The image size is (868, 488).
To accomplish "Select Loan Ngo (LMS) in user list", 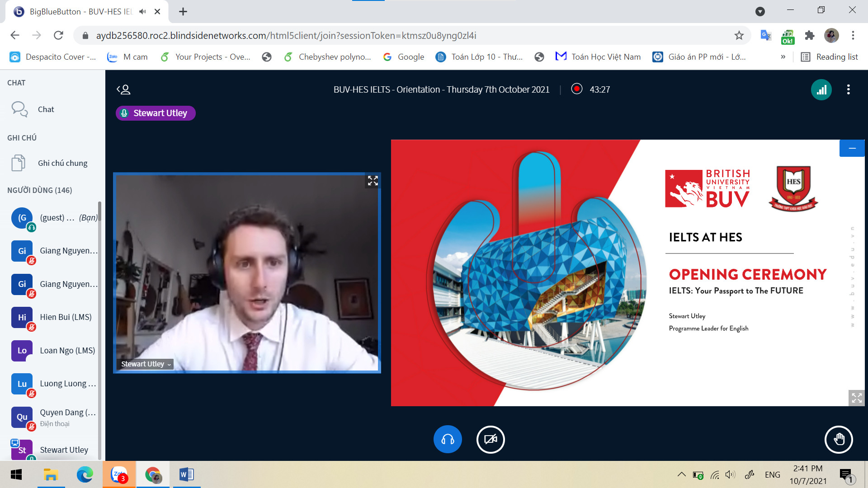I will click(x=53, y=351).
